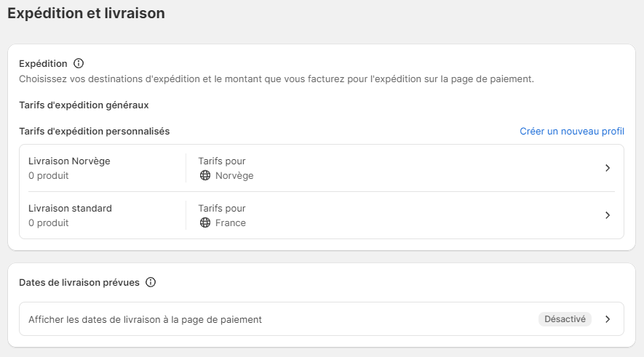
Task: Select the Livraison Norvège profile name
Action: tap(69, 161)
